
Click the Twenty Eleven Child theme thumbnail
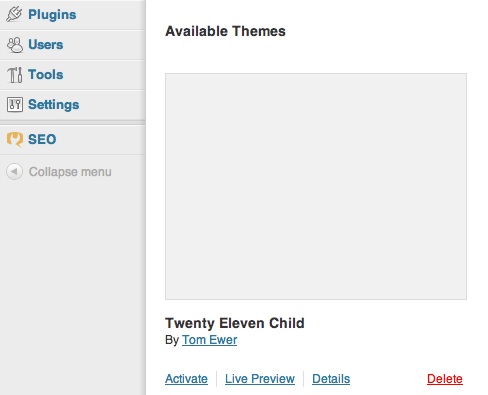tap(316, 186)
